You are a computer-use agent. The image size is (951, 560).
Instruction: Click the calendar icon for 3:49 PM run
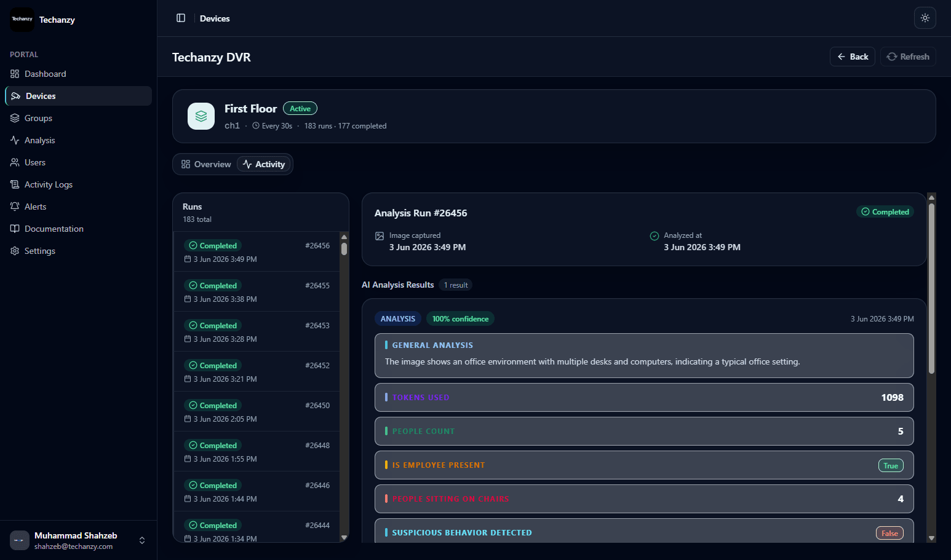point(188,259)
